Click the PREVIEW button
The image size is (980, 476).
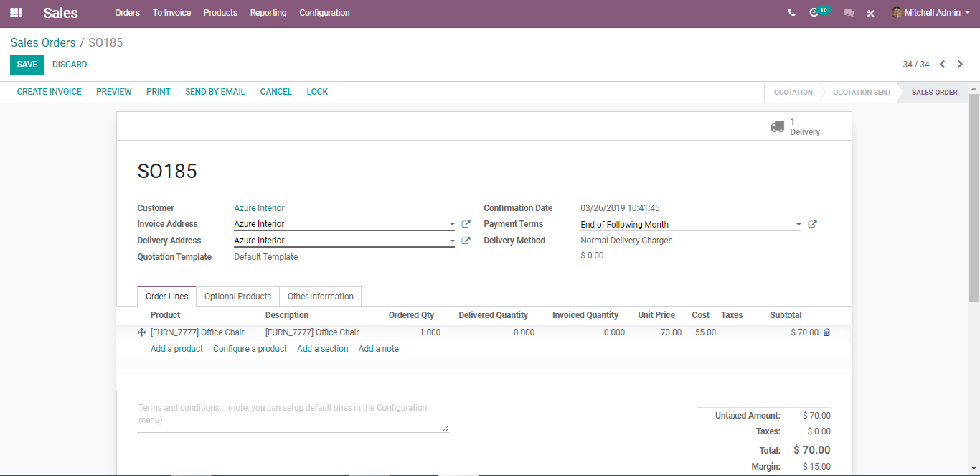coord(114,92)
